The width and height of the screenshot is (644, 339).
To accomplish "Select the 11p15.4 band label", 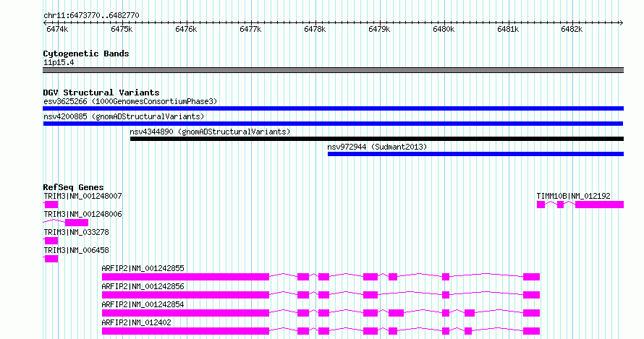I will (59, 62).
